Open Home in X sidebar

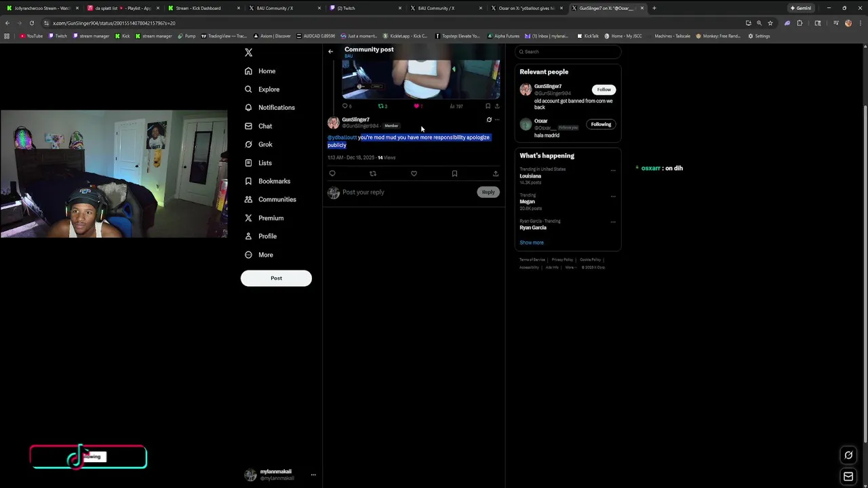pos(260,71)
